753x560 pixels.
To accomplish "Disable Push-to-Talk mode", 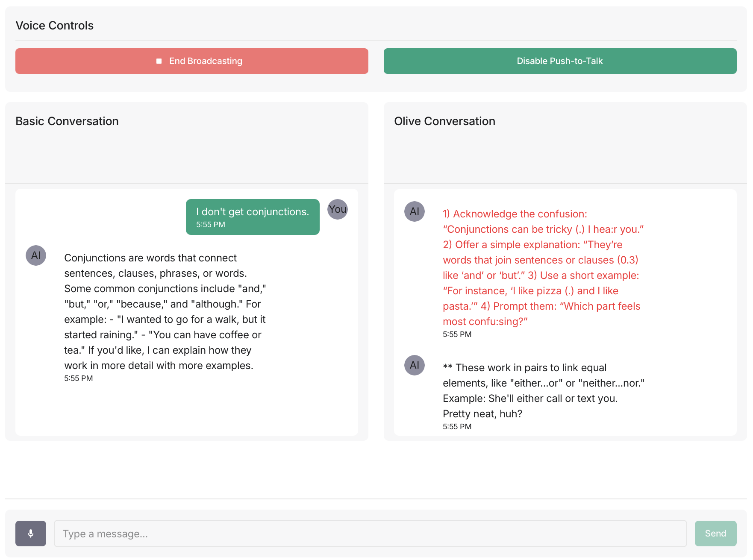I will (x=560, y=61).
